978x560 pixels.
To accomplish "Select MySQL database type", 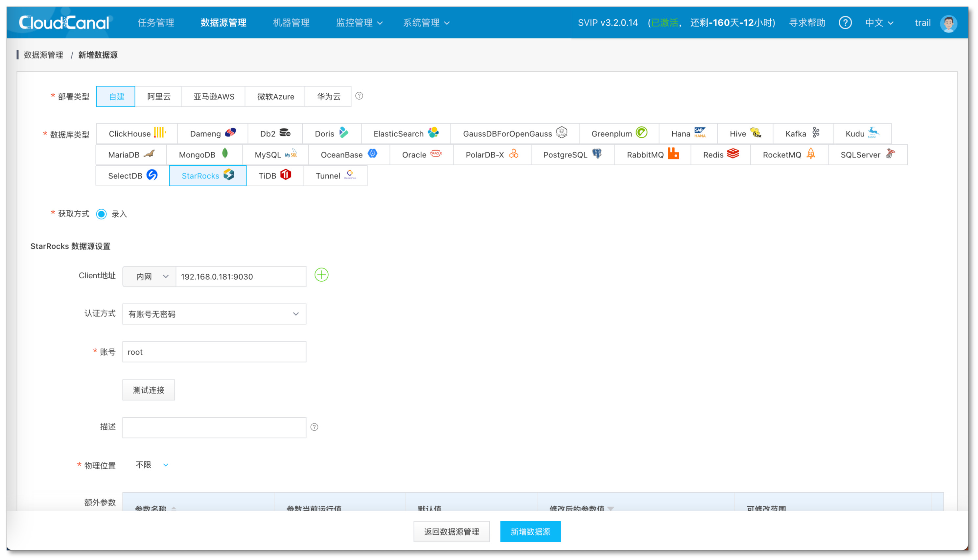I will pyautogui.click(x=275, y=154).
